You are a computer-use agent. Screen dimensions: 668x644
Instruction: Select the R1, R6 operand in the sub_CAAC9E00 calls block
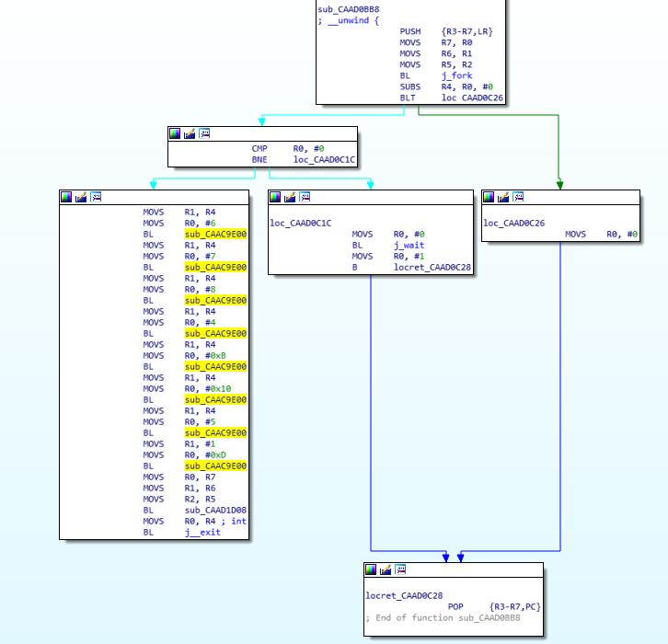(201, 489)
